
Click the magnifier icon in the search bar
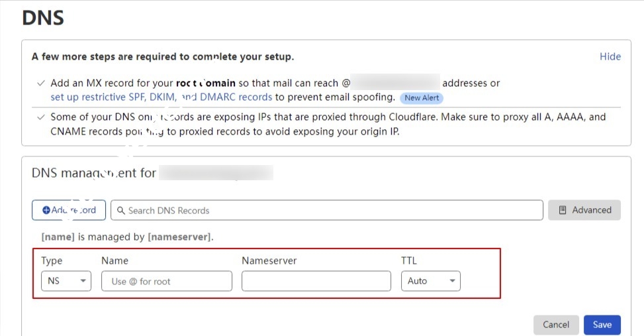click(x=121, y=211)
